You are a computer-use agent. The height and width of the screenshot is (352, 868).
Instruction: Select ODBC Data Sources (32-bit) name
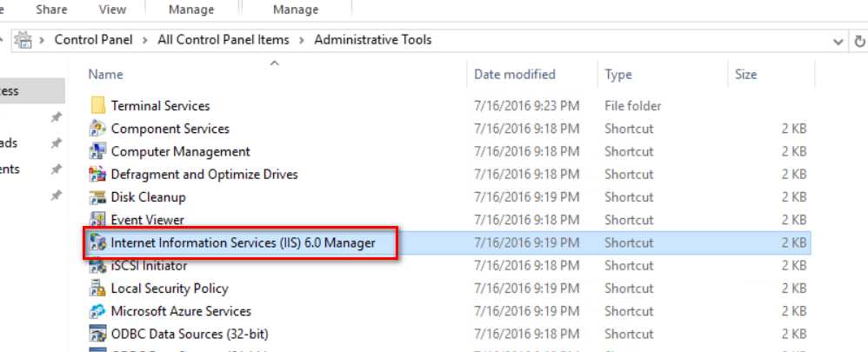(190, 335)
